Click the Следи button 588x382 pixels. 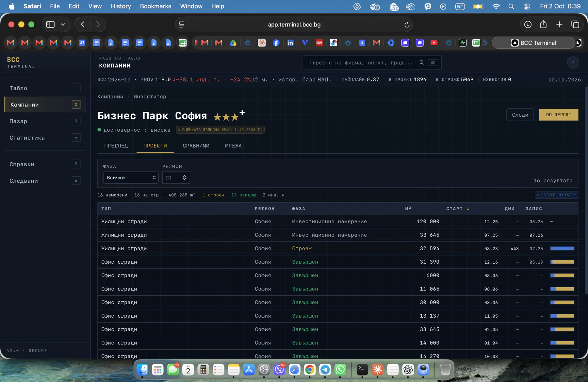(x=520, y=115)
